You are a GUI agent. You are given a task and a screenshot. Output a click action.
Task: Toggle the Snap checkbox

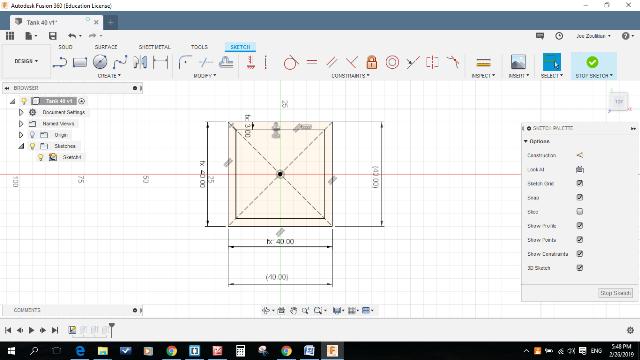[x=580, y=198]
